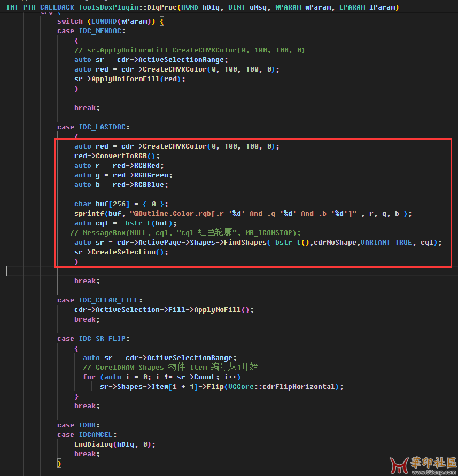Click the commented MessageBox line
Screen dimensions: 458x476
[185, 233]
